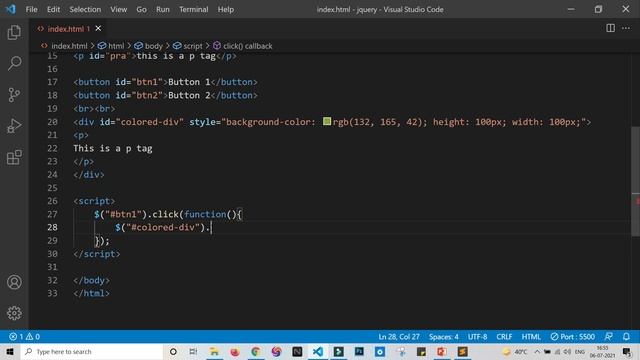Click the Port : 5500 Live Server indicator
Viewport: 640px width, 360px height.
[572, 337]
